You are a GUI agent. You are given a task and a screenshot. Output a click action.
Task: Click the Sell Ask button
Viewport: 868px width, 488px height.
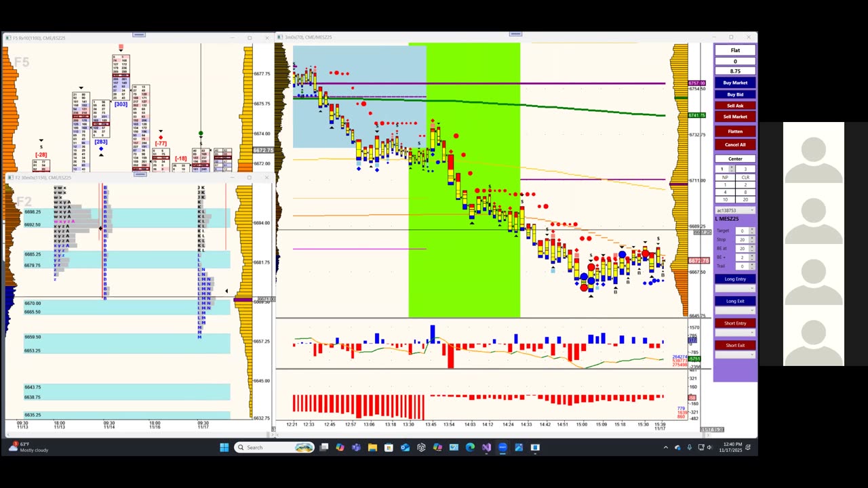735,106
